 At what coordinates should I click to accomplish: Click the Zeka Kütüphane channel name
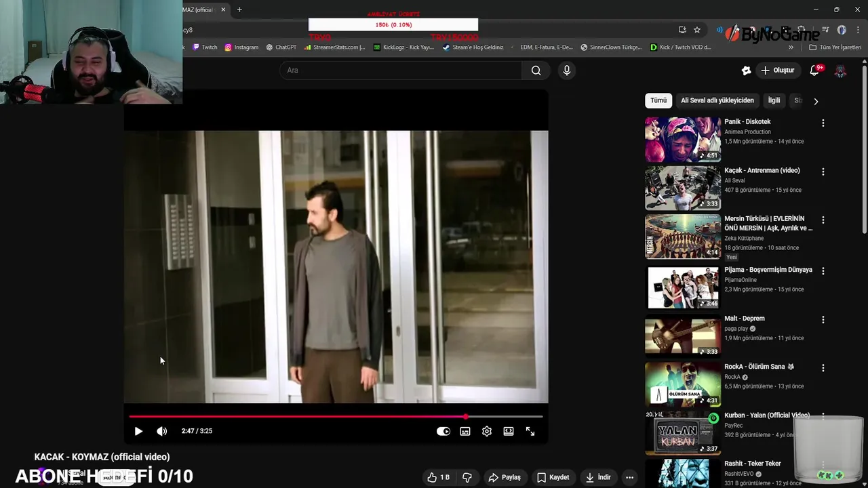744,239
